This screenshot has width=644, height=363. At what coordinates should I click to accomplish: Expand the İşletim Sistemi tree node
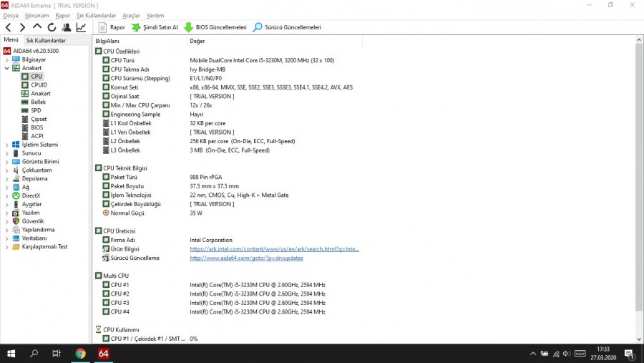tap(6, 145)
